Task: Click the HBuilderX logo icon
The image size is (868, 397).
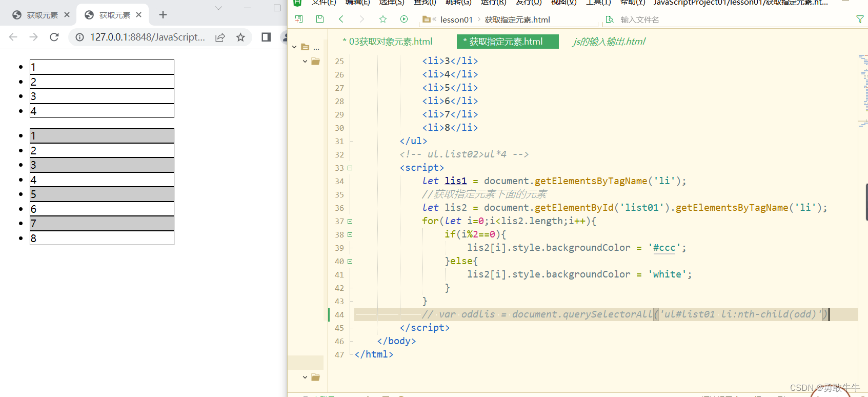Action: (x=297, y=3)
